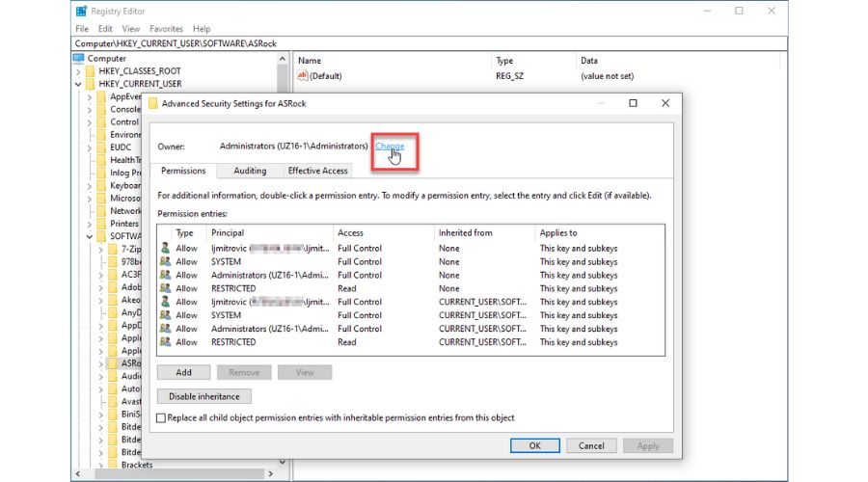Image resolution: width=868 pixels, height=482 pixels.
Task: Click the tree pane scroll down arrow
Action: tap(283, 462)
